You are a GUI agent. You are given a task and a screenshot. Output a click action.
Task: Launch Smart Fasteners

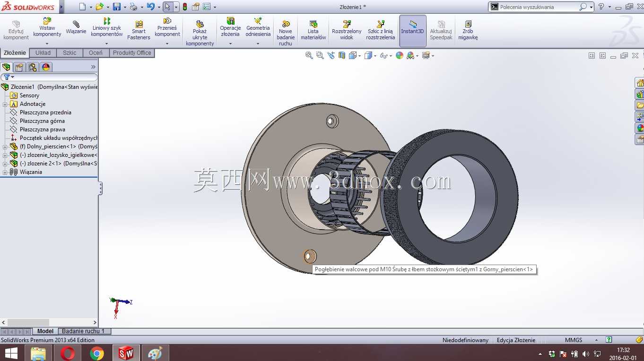[x=139, y=30]
